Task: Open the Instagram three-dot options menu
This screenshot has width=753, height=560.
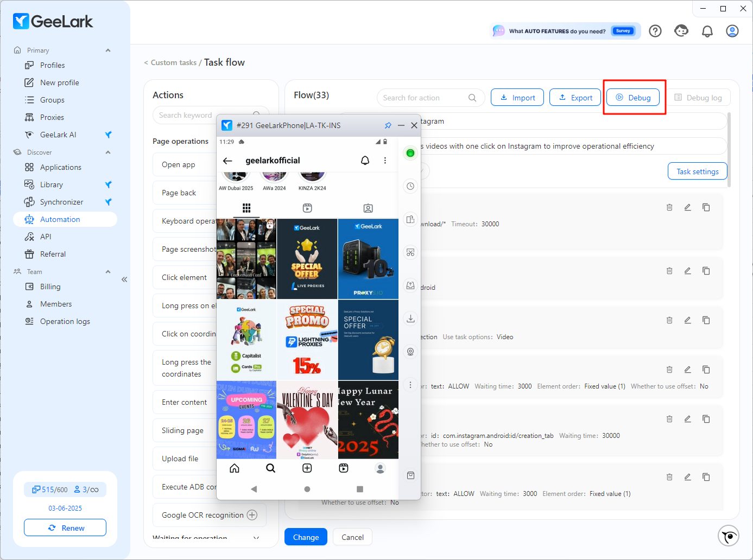Action: pyautogui.click(x=385, y=161)
